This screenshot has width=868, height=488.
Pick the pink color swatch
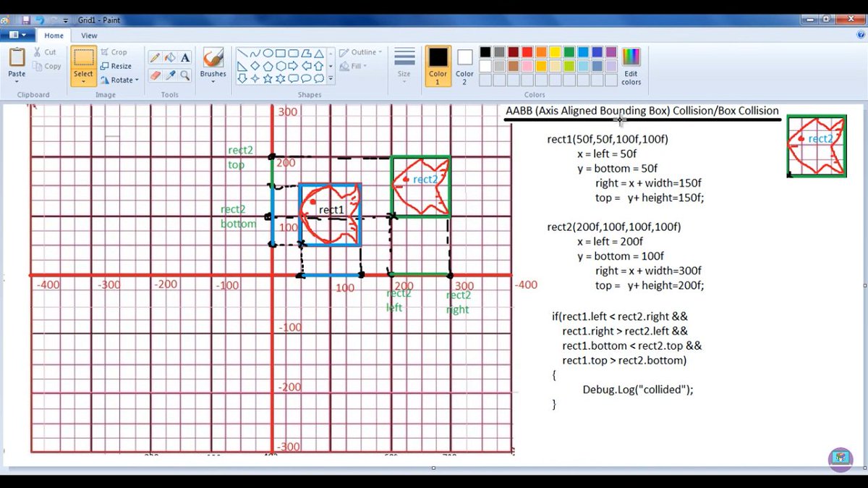pyautogui.click(x=527, y=66)
